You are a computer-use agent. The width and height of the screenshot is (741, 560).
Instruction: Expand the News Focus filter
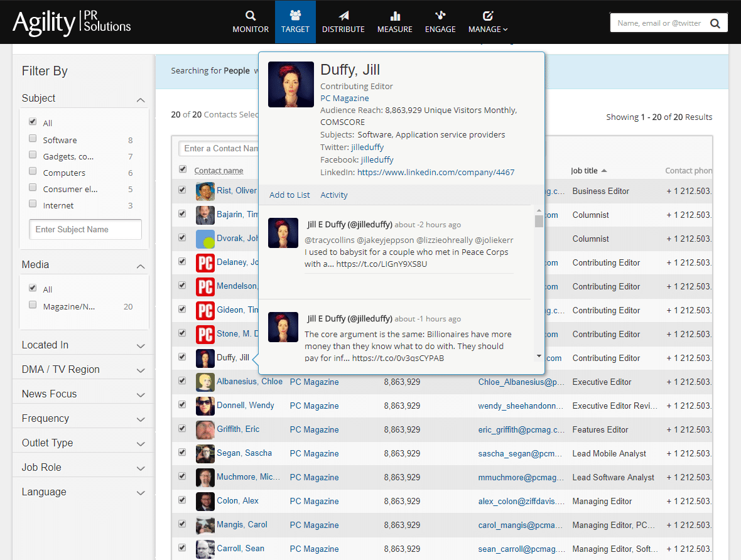click(x=141, y=395)
